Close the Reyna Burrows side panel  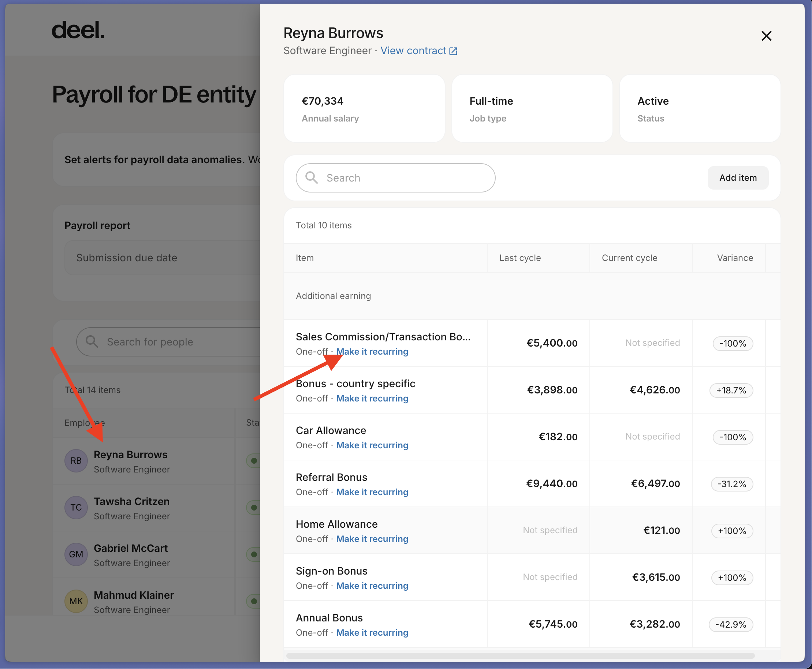click(766, 36)
